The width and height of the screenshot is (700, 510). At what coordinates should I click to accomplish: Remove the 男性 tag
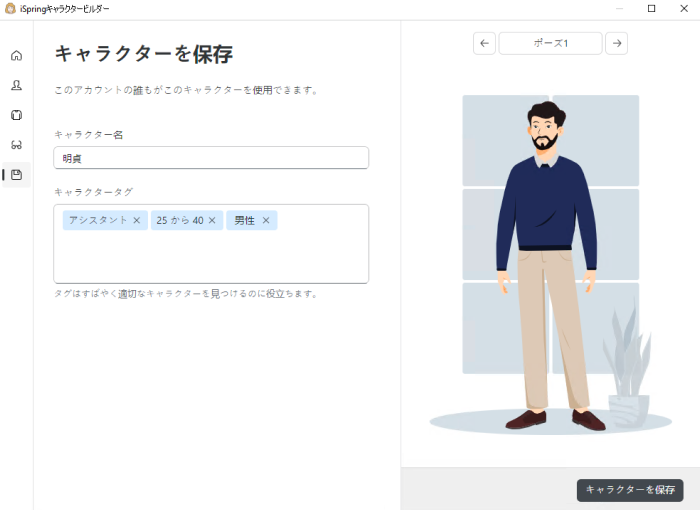click(x=266, y=220)
